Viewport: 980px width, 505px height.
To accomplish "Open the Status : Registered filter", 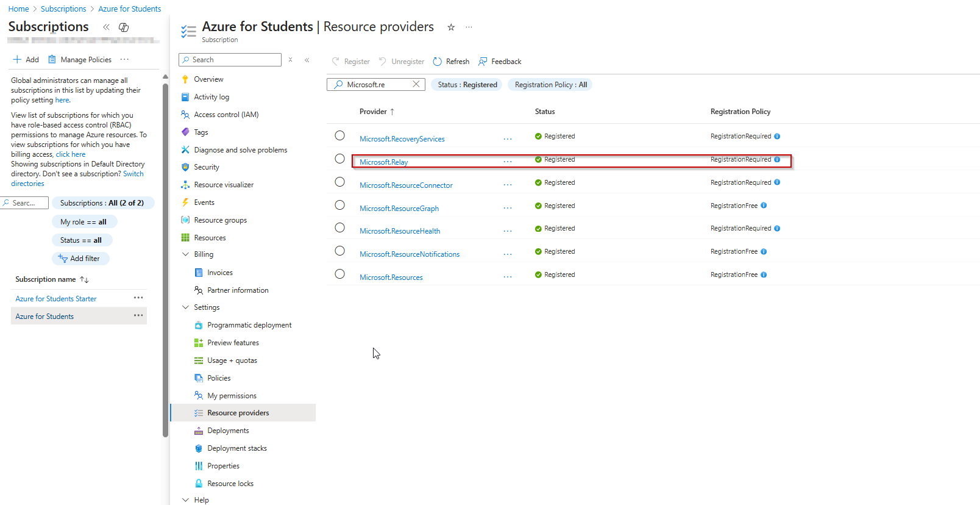I will 467,85.
